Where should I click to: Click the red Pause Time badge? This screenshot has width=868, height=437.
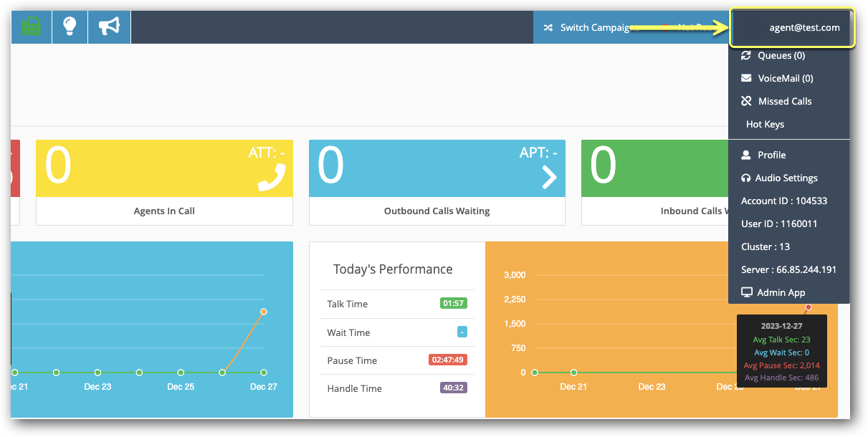[447, 360]
